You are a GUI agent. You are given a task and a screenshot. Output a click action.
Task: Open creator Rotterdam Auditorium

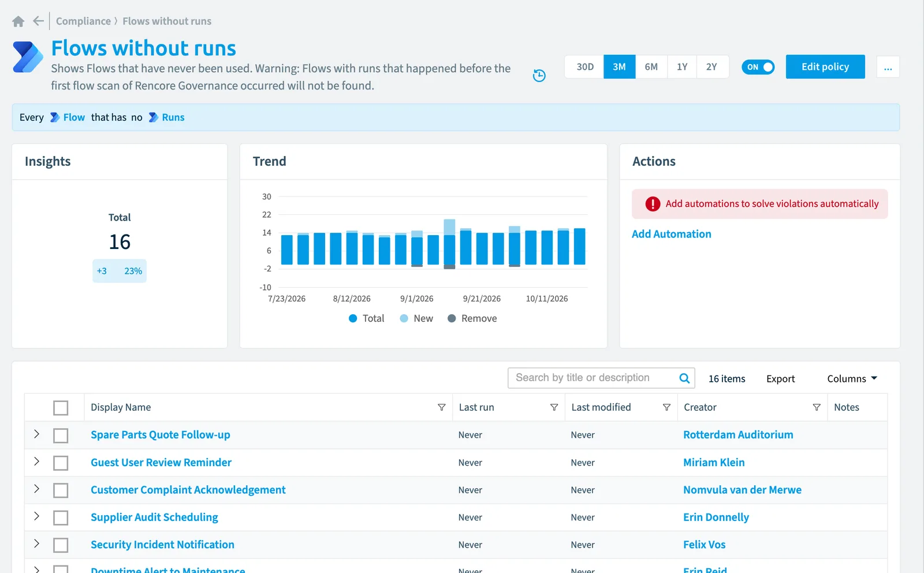click(x=738, y=435)
